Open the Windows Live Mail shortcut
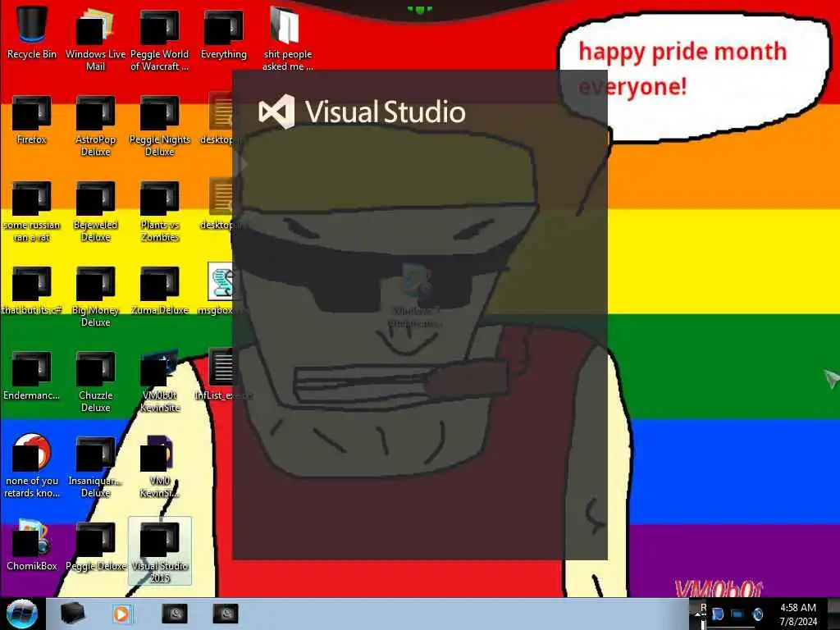 [x=95, y=39]
